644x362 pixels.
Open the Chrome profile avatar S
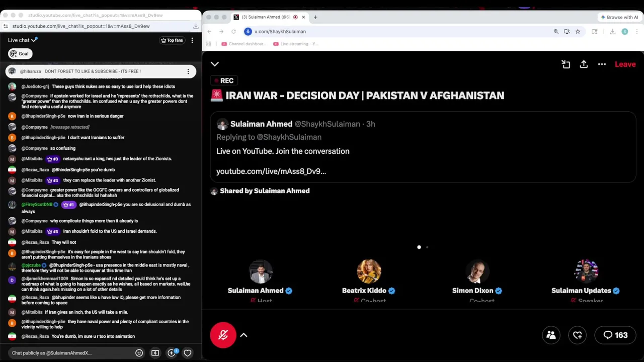point(625,31)
